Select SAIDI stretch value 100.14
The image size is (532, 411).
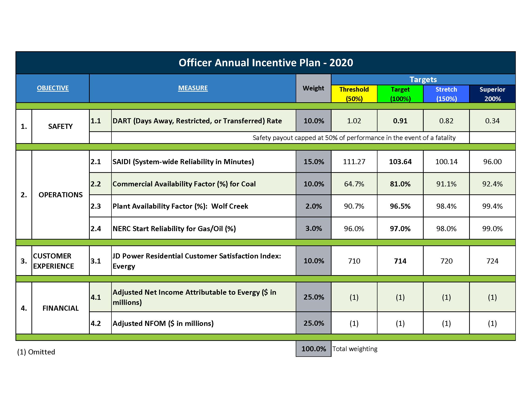[x=446, y=162]
